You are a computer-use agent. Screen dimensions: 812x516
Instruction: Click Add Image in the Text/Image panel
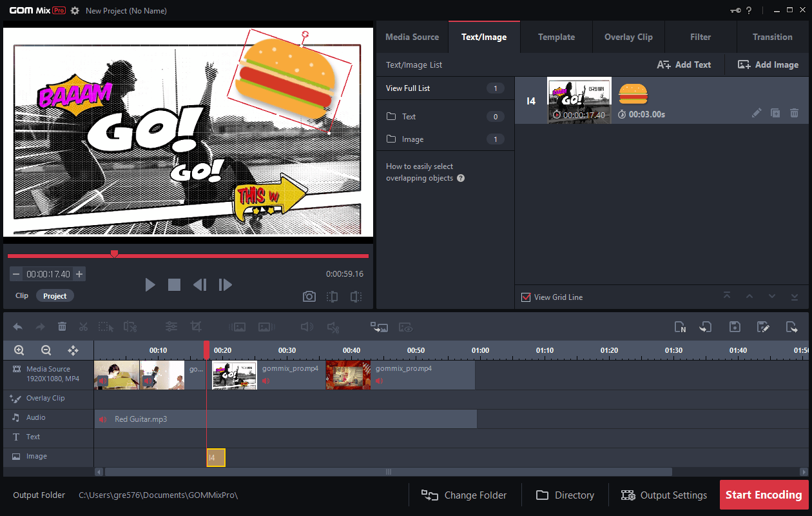767,64
